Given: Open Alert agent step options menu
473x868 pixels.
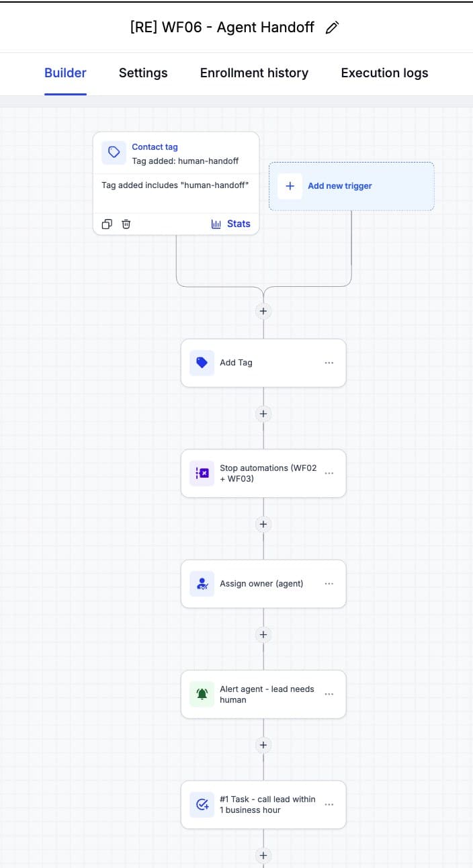Looking at the screenshot, I should pyautogui.click(x=329, y=694).
